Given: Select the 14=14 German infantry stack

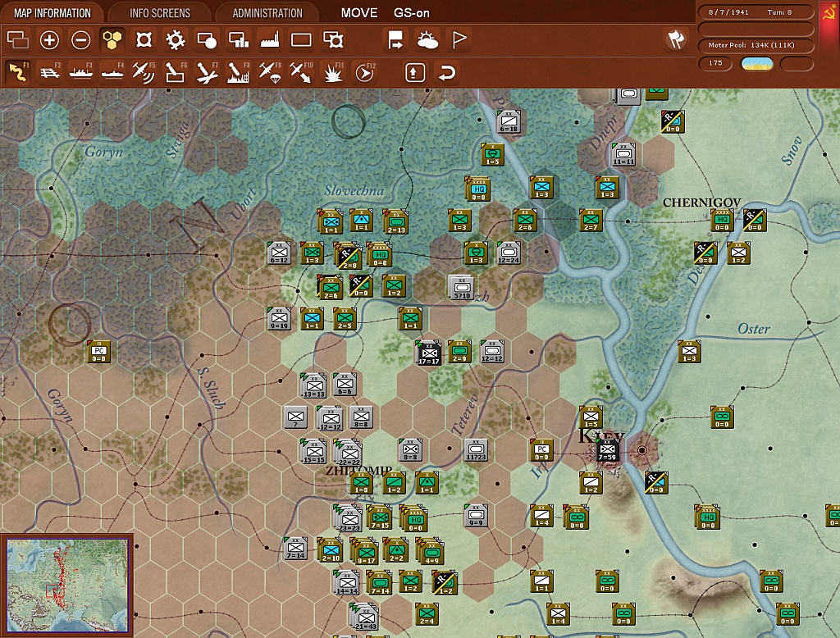Looking at the screenshot, I should tap(347, 583).
